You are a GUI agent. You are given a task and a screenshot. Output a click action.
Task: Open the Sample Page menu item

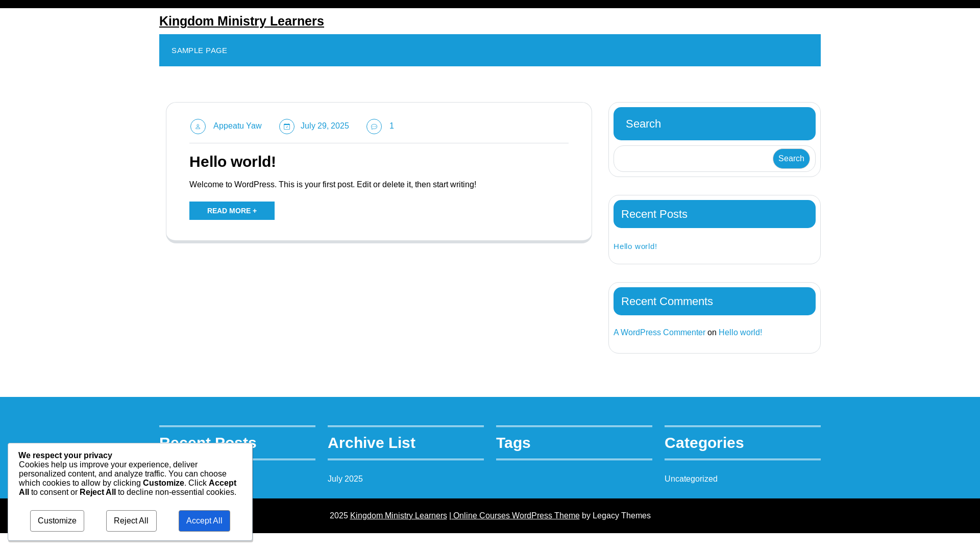coord(199,51)
